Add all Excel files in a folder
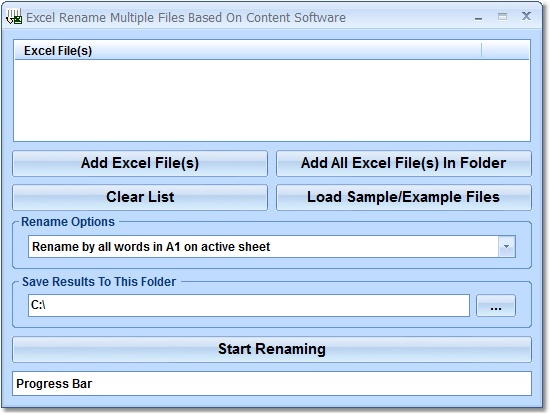Viewport: 550px width, 415px height. (x=404, y=163)
